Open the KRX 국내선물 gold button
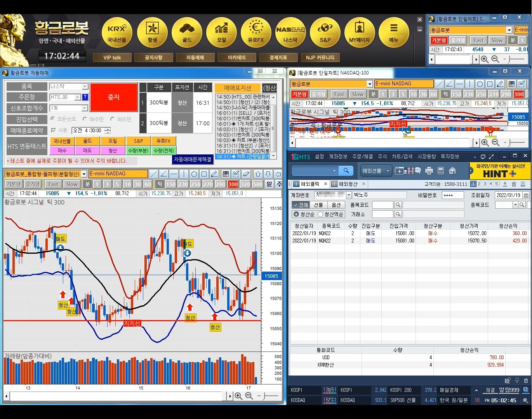532x419 pixels. click(117, 33)
